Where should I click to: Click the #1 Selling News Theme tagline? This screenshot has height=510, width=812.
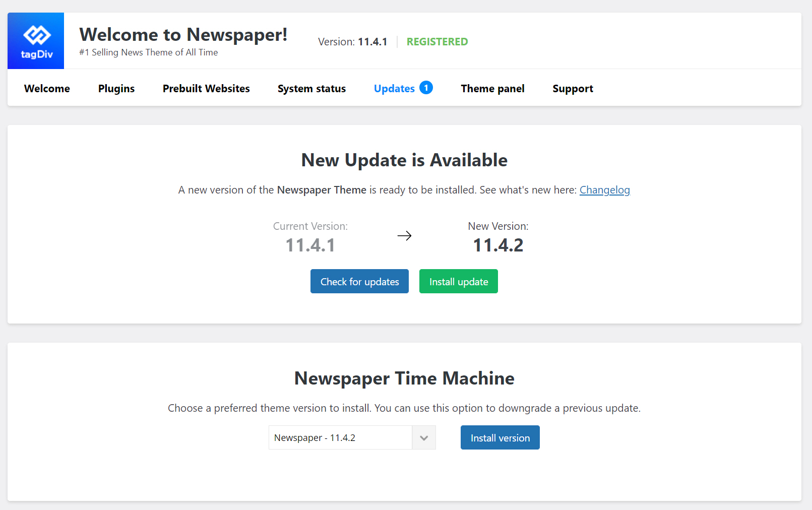click(149, 52)
